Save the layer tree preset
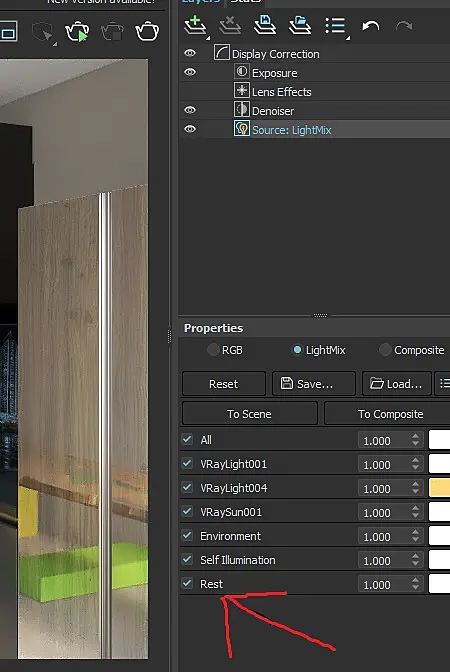450x672 pixels. pyautogui.click(x=265, y=25)
